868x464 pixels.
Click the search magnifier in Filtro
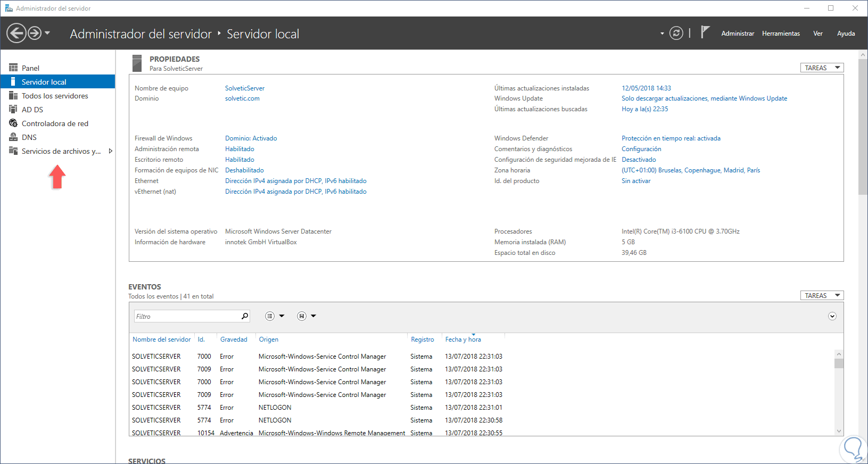pos(245,316)
